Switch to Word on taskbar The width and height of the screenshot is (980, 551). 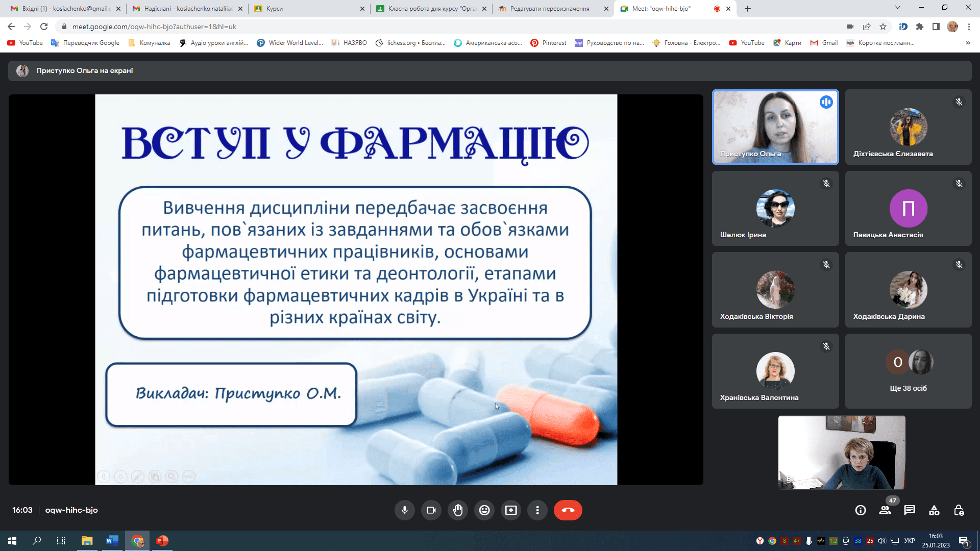tap(112, 541)
